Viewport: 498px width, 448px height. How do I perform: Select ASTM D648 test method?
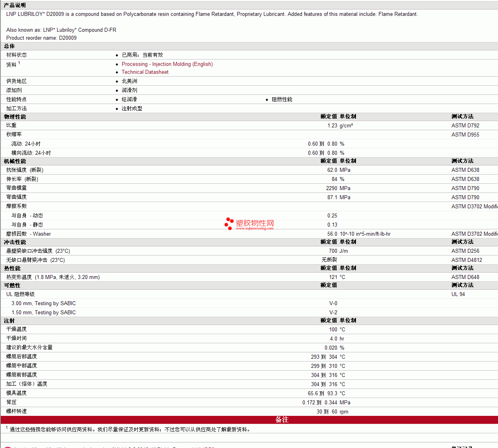point(465,277)
